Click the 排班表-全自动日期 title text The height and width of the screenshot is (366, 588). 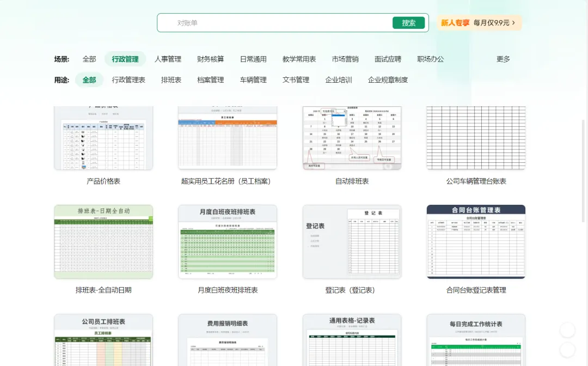(x=103, y=290)
